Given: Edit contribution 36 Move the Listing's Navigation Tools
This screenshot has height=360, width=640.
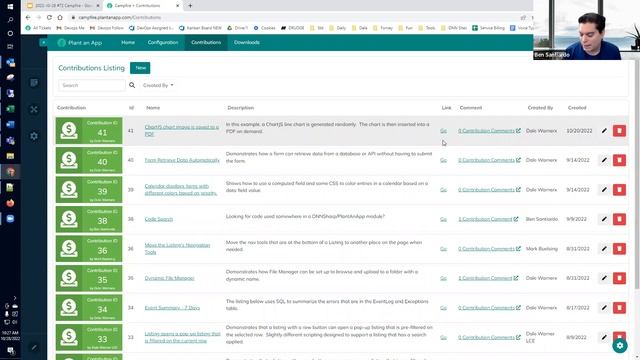Looking at the screenshot, I should click(604, 249).
